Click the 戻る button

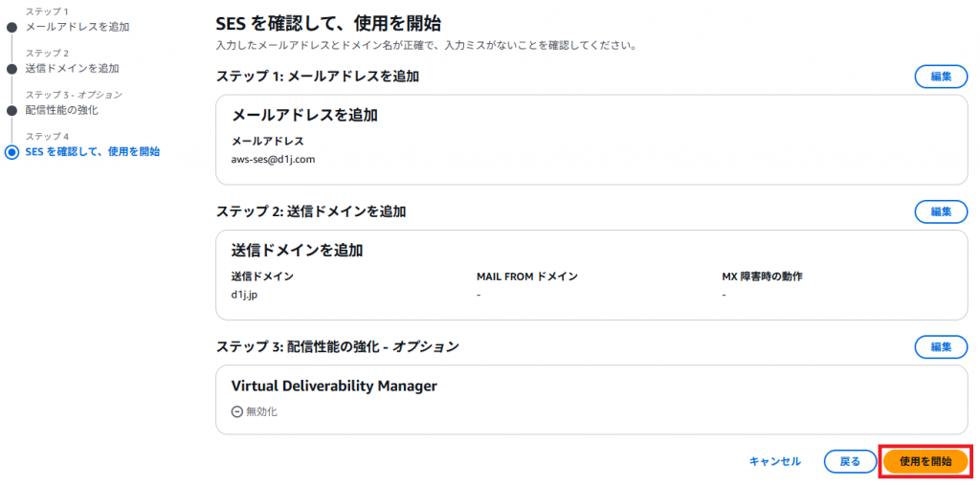(850, 462)
